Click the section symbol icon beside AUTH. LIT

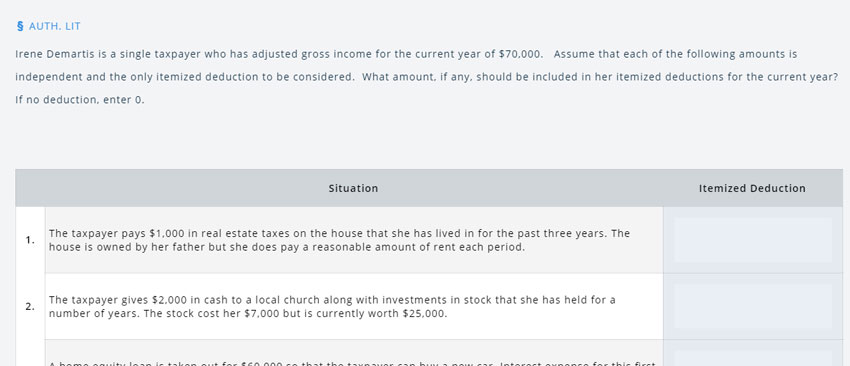pyautogui.click(x=20, y=26)
